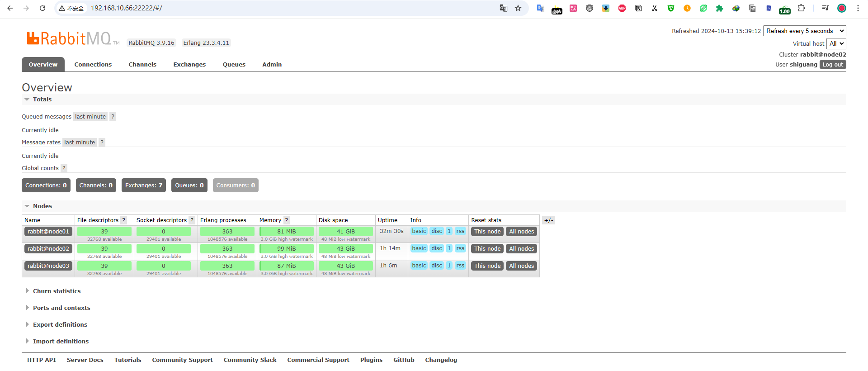Click the help ? beside Memory column
Screen dimensions: 868x371
[x=287, y=220]
